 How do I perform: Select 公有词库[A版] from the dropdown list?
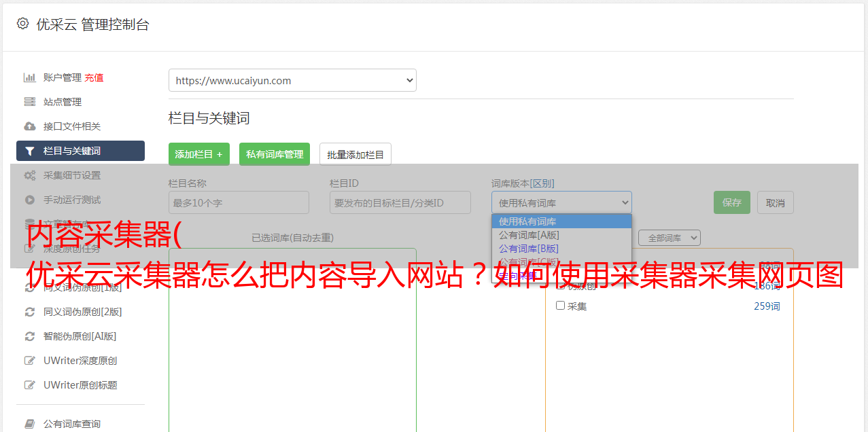(561, 235)
